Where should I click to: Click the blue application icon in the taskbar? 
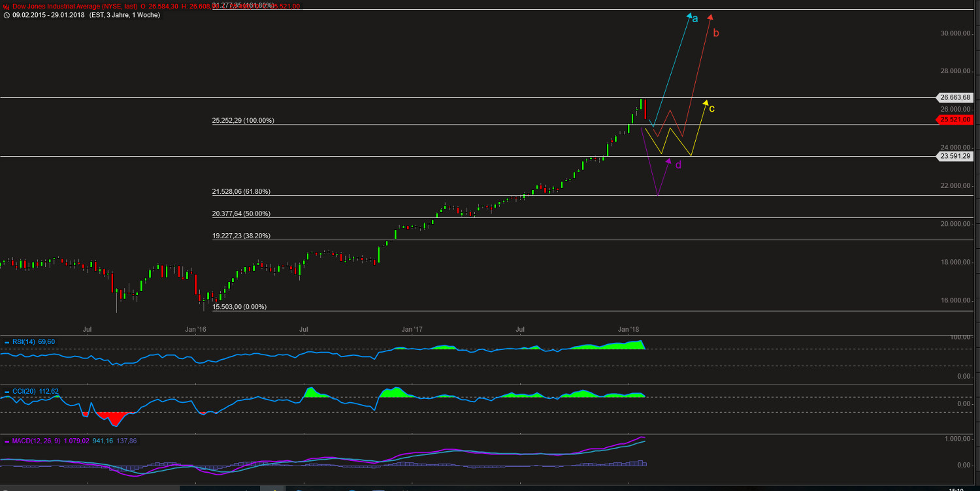[x=298, y=489]
